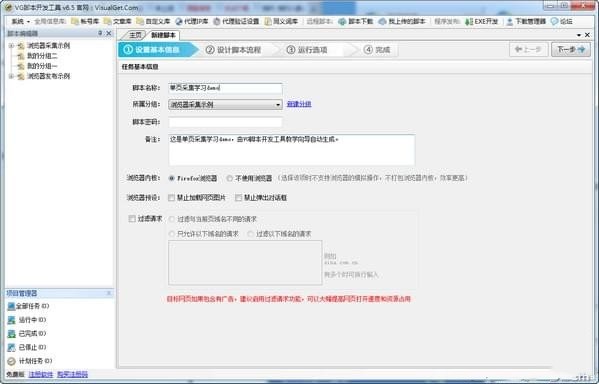Switch to the 新建脚本 tab
599x384 pixels.
click(163, 35)
